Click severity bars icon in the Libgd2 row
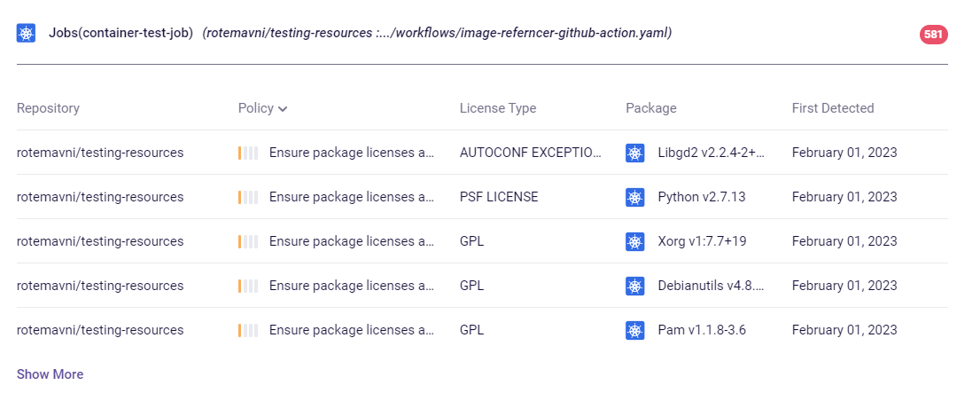Screen dimensions: 980x393 [247, 153]
